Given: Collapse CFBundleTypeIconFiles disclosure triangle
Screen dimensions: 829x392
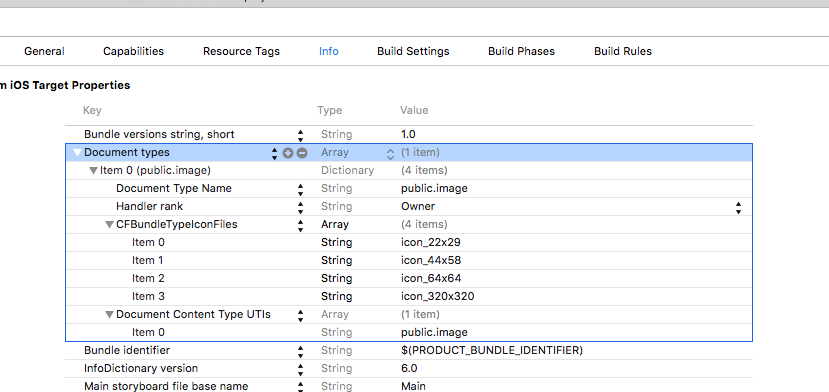Looking at the screenshot, I should tap(109, 225).
